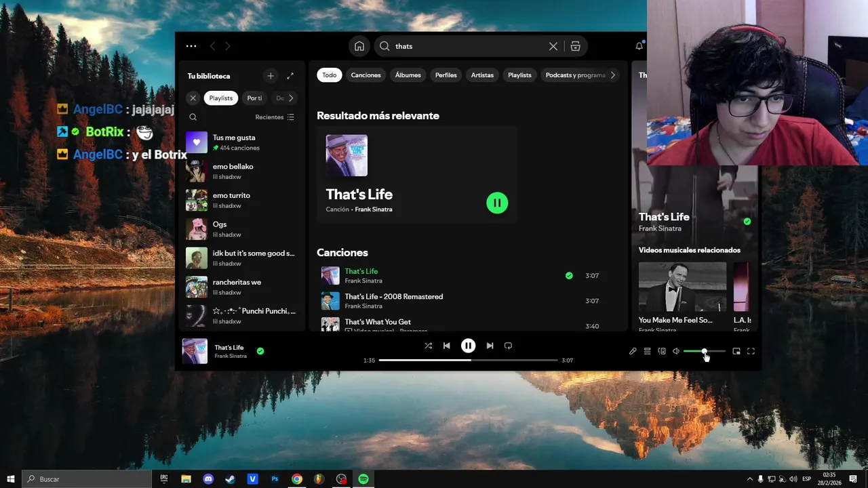Viewport: 868px width, 488px height.
Task: Open Google Chrome from the taskbar
Action: [297, 479]
